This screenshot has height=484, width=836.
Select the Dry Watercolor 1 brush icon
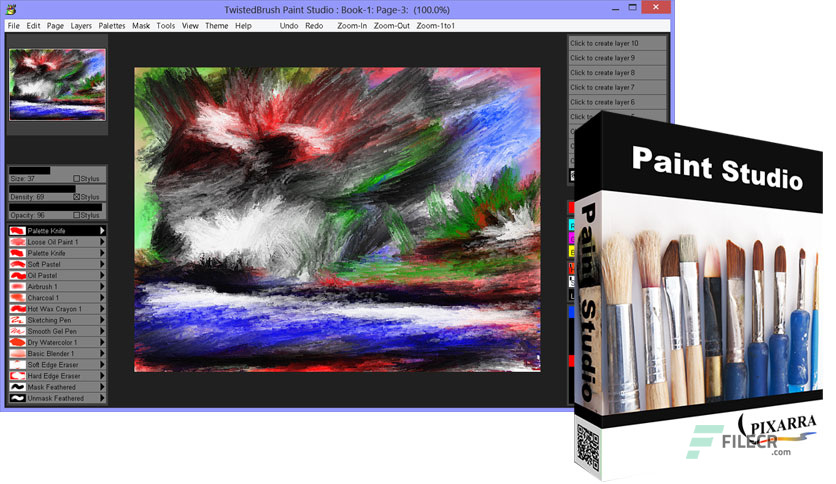[x=18, y=342]
